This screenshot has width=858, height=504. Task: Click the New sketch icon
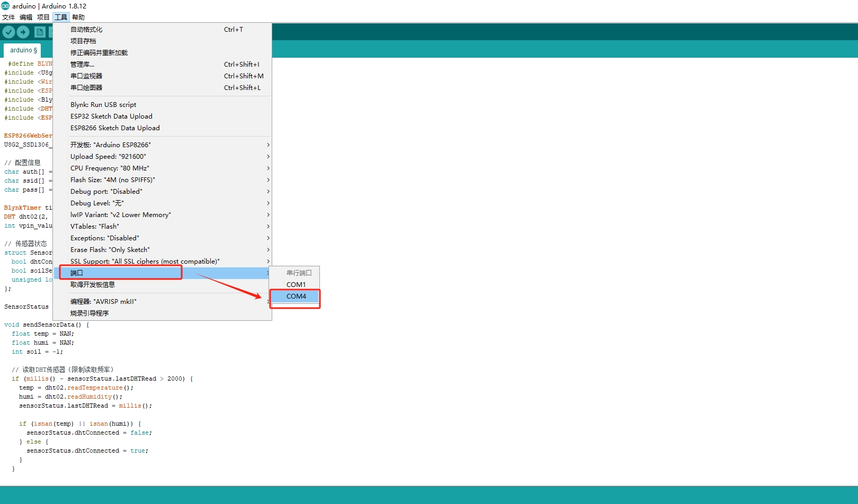[x=40, y=32]
